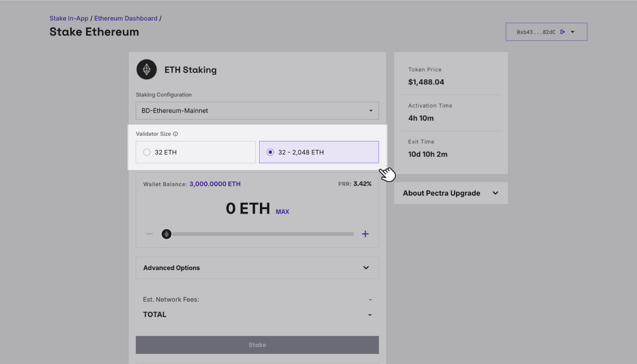Decrease stake amount with minus icon
637x364 pixels.
(150, 234)
